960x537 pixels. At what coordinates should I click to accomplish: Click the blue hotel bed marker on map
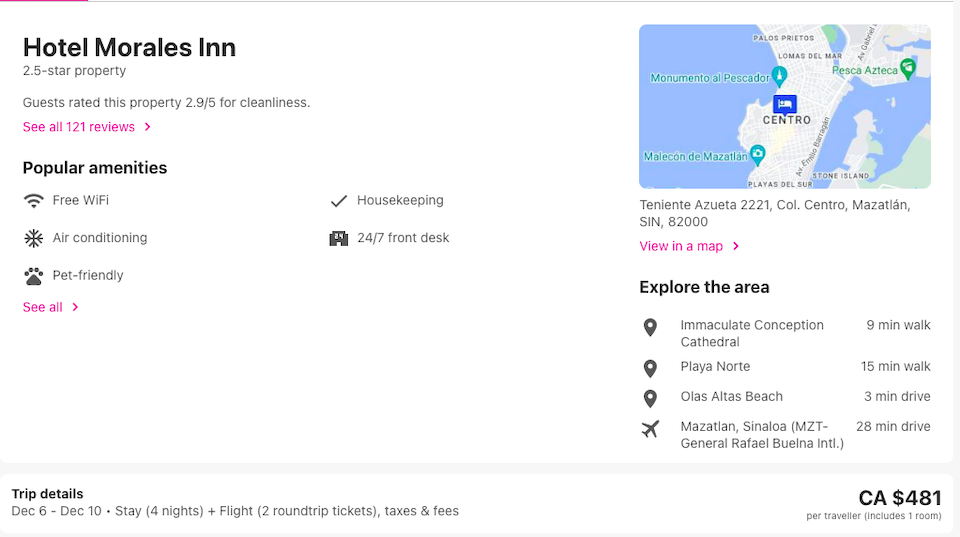pos(784,105)
